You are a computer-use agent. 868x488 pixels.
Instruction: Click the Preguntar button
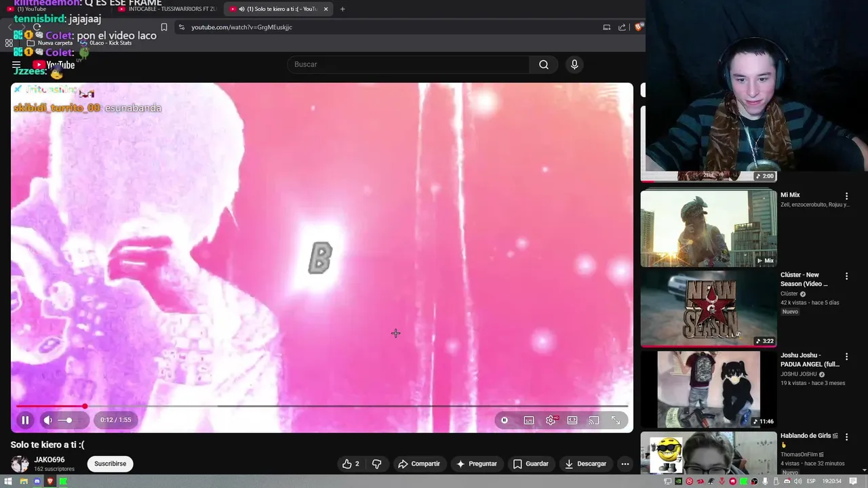(x=477, y=464)
